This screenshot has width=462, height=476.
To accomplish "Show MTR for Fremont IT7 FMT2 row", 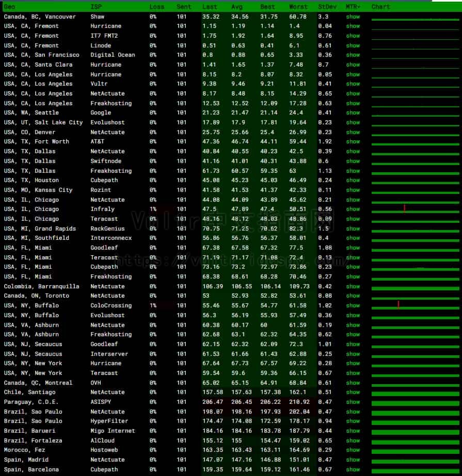I will pos(353,36).
